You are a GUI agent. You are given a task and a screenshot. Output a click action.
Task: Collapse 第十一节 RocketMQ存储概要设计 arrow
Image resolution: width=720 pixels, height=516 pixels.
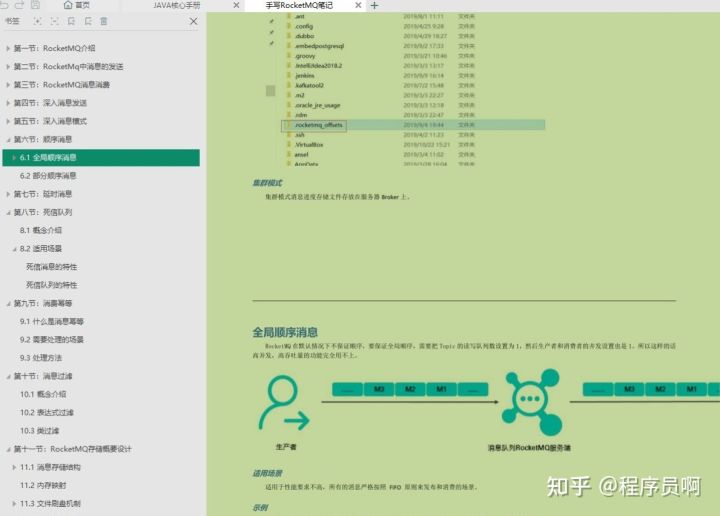click(x=8, y=449)
